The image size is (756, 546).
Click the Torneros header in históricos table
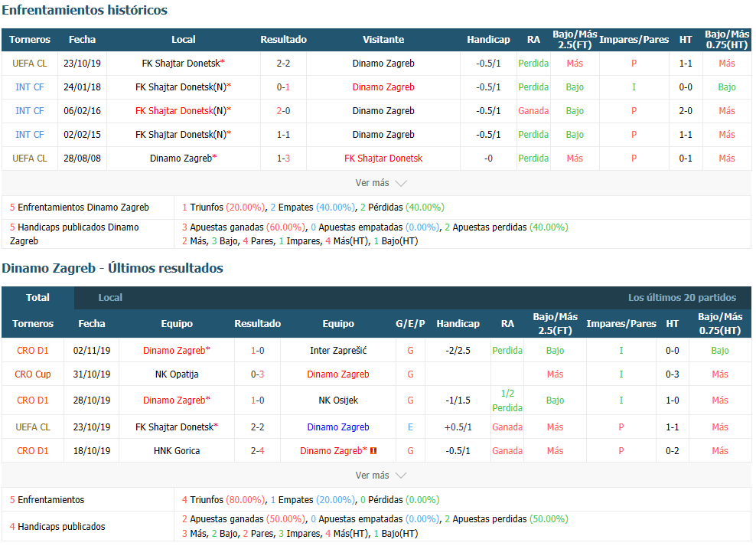pos(29,40)
